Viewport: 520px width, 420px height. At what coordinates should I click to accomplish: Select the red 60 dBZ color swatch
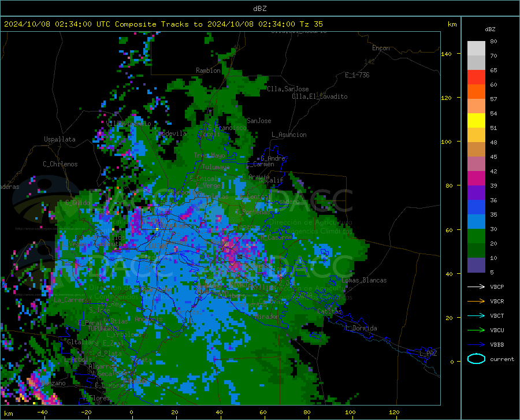pos(476,77)
